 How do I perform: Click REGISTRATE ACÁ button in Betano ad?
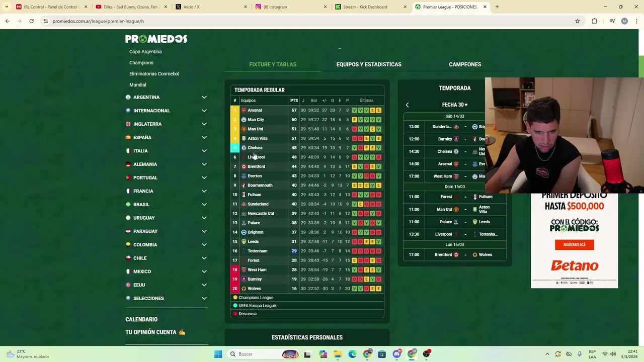(x=574, y=245)
